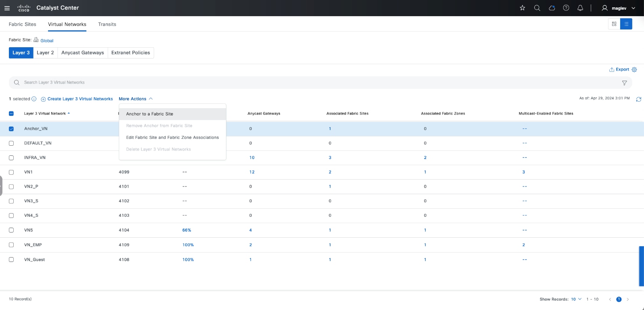
Task: Switch to the Transits tab
Action: point(107,24)
